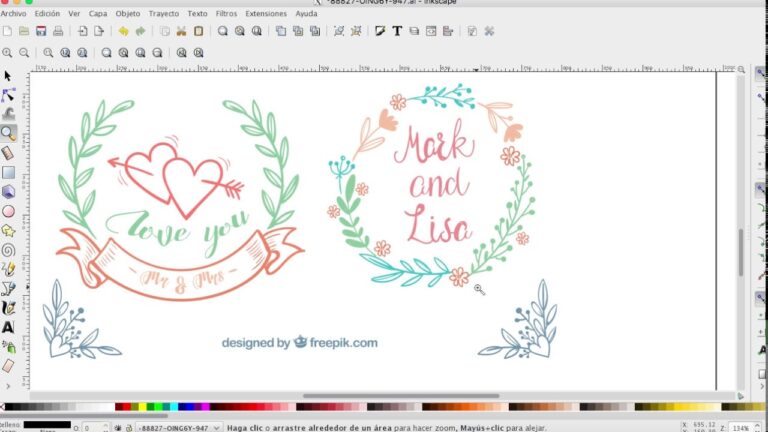Open the Align and Distribute icon

pos(448,31)
